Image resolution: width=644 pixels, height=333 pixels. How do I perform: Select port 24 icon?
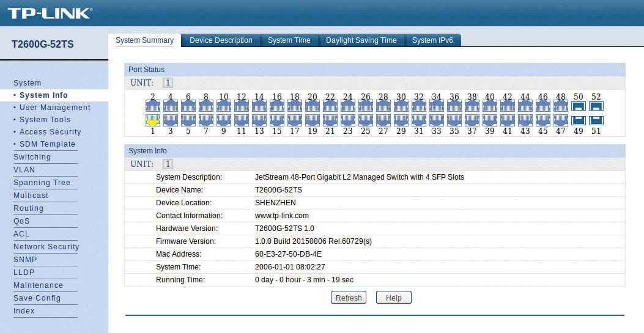tap(347, 106)
